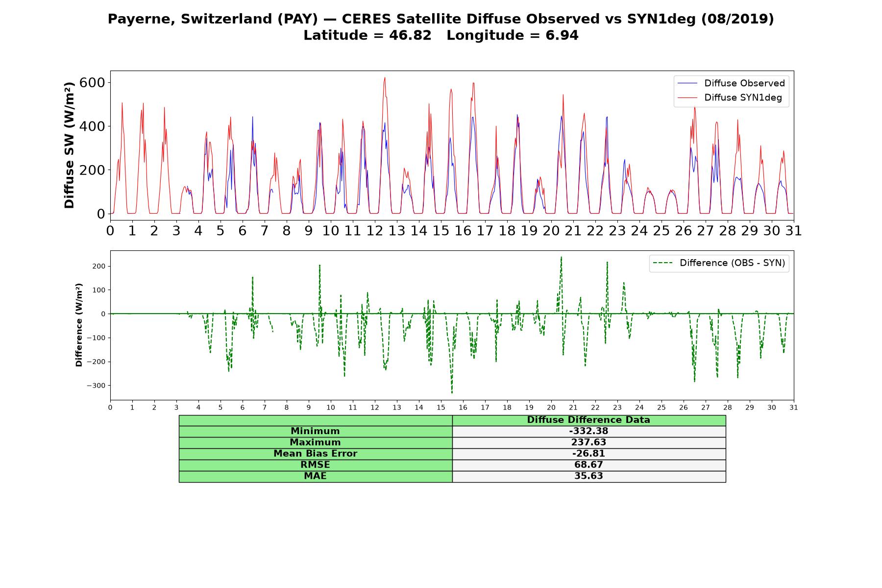The width and height of the screenshot is (882, 588).
Task: Click the Maximum value 237.63 cell
Action: (588, 442)
